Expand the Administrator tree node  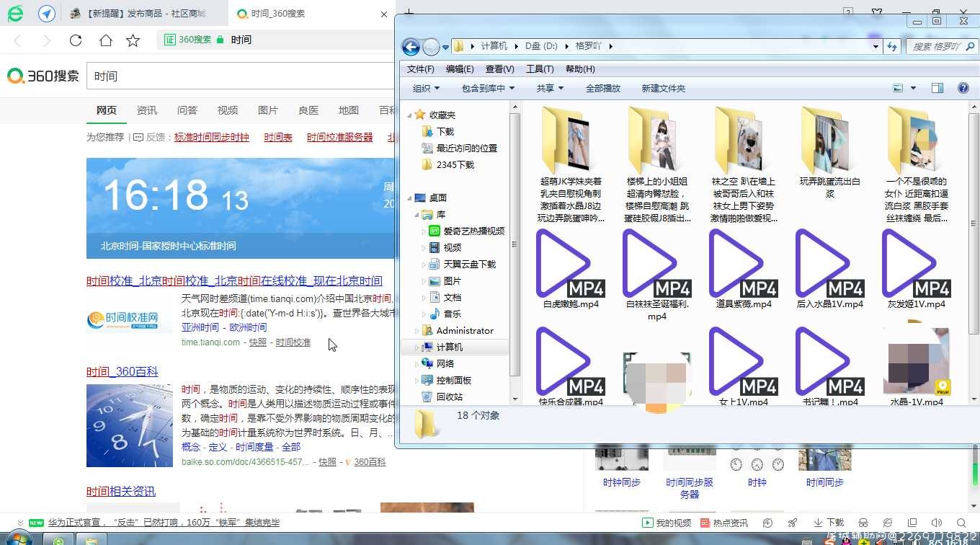pyautogui.click(x=416, y=331)
